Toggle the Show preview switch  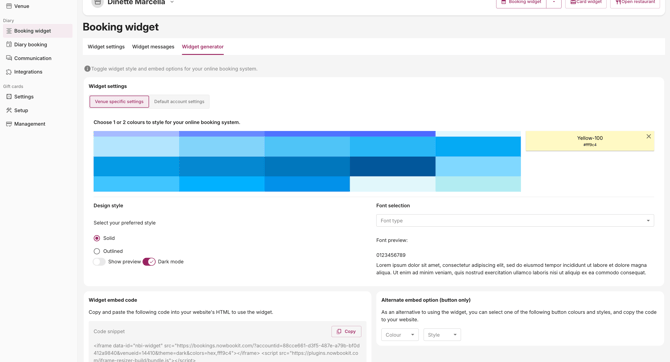(x=99, y=262)
